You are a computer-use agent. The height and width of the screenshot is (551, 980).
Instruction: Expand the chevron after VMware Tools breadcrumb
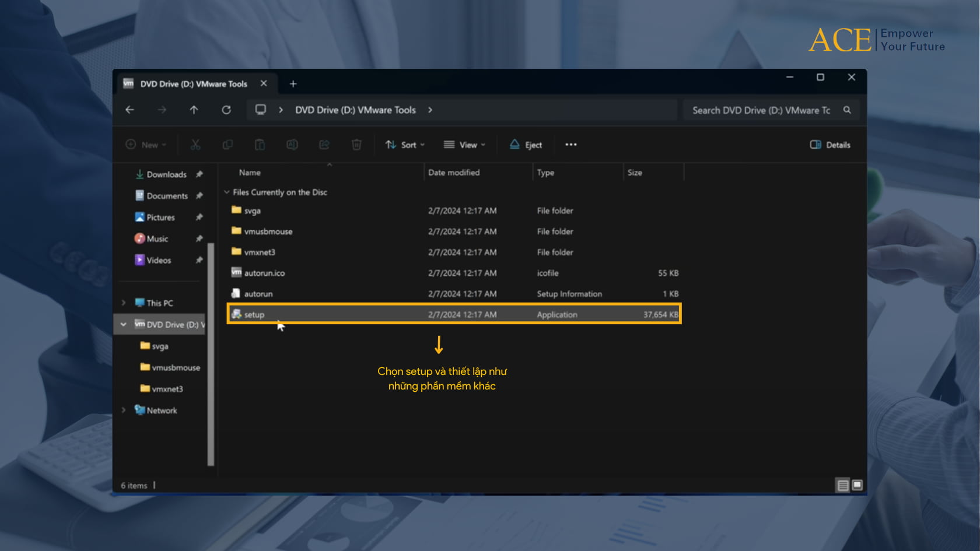[x=430, y=110]
